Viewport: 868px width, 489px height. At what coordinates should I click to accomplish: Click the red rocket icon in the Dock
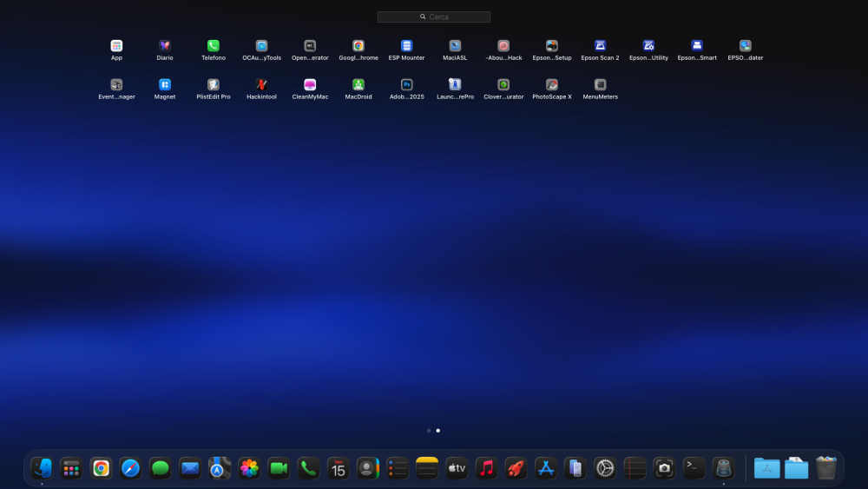516,468
